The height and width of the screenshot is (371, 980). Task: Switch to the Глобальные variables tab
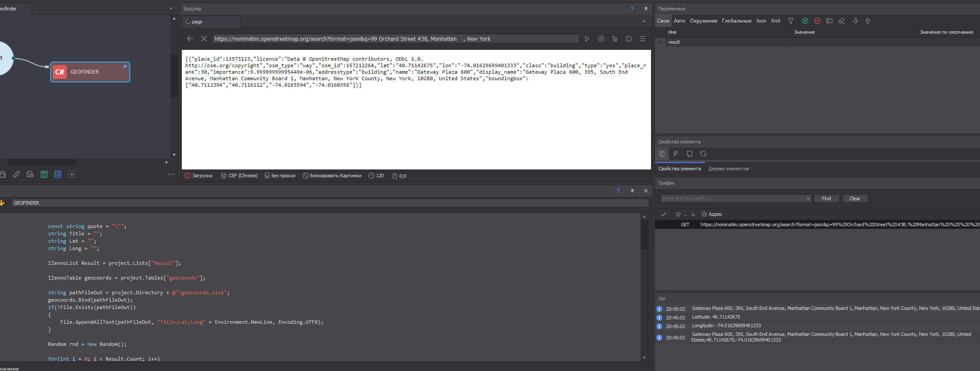tap(736, 21)
